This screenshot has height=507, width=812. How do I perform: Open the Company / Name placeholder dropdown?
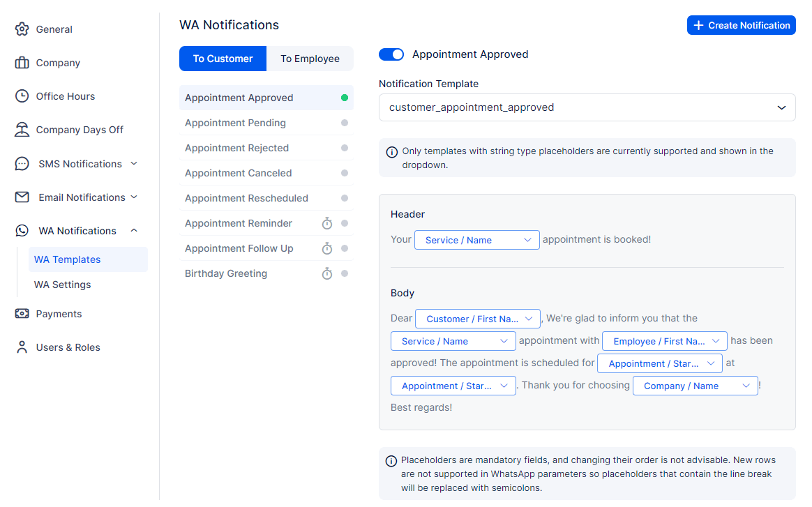point(695,386)
